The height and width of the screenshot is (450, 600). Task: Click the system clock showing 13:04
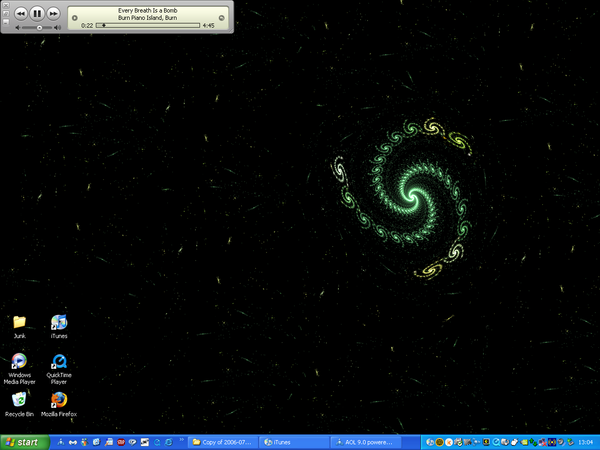pos(586,442)
